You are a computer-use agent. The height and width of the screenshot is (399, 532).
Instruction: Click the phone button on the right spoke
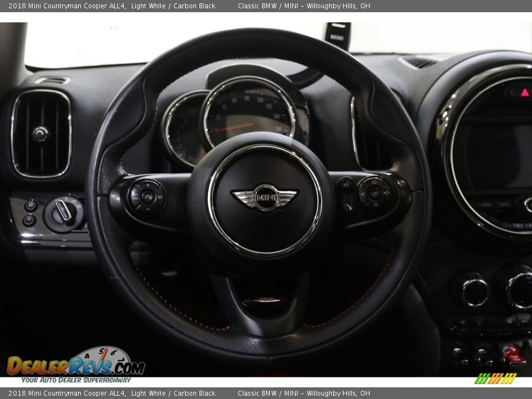pos(349,206)
